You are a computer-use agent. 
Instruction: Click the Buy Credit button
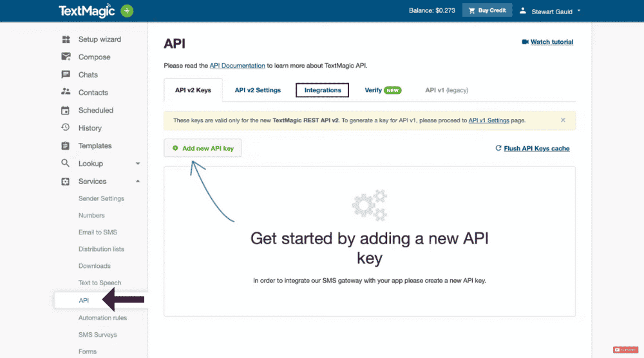(x=487, y=10)
